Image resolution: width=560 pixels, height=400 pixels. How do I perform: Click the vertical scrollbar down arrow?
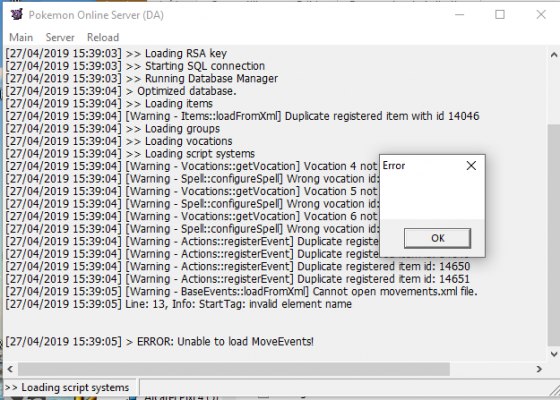[x=554, y=354]
